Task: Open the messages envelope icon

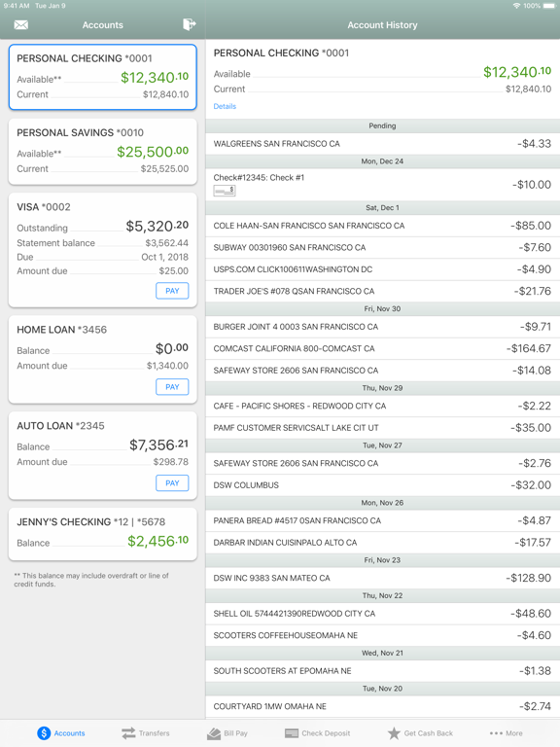Action: pyautogui.click(x=21, y=24)
